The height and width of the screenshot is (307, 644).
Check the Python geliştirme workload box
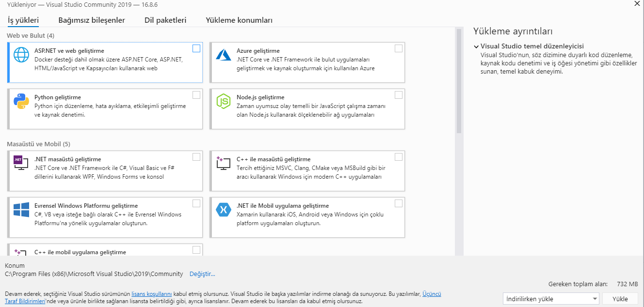pos(196,95)
